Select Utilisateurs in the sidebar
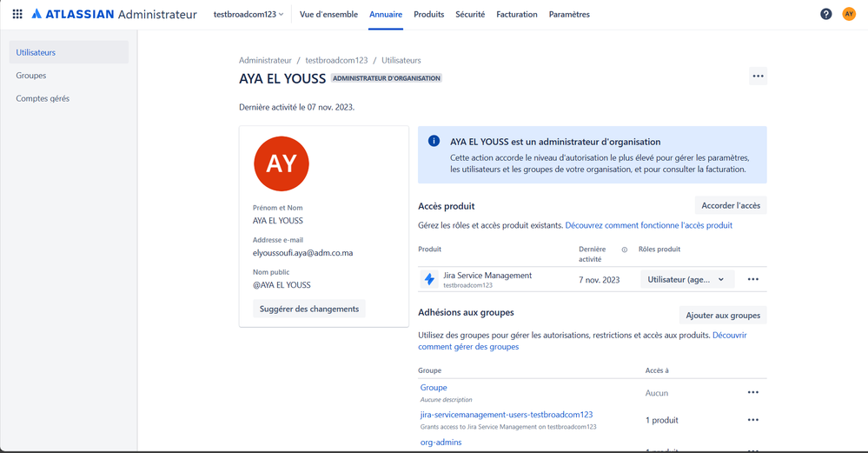 (x=69, y=52)
